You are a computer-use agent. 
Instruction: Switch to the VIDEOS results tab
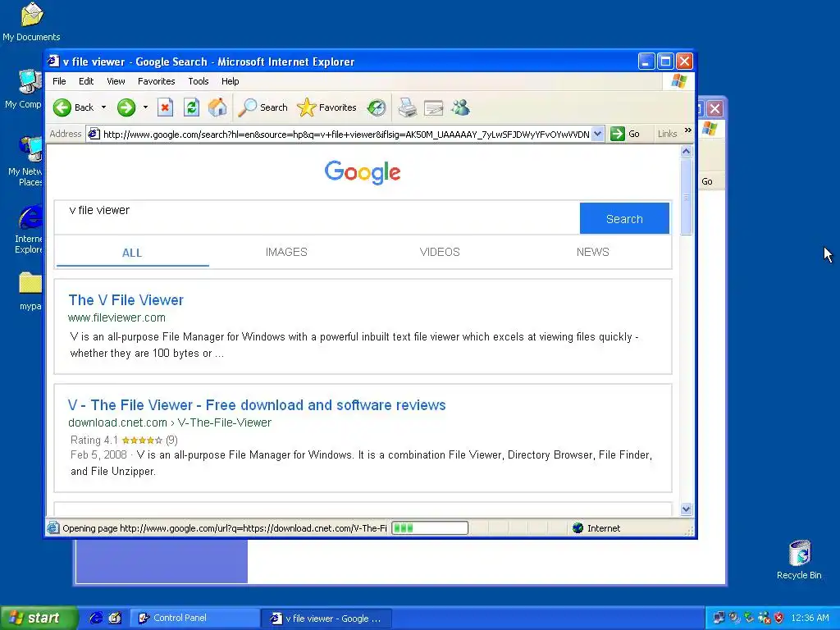click(440, 253)
